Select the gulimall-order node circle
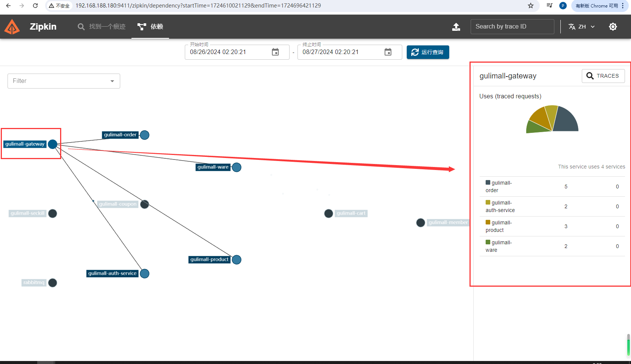Viewport: 631px width, 364px height. tap(145, 135)
